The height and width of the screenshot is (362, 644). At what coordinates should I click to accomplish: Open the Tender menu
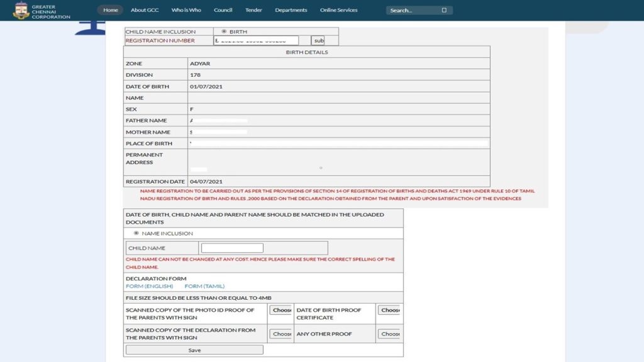253,10
